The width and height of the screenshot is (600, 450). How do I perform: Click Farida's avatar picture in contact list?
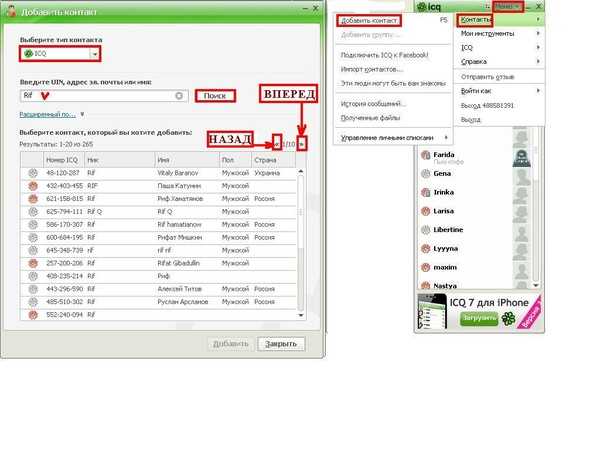[522, 158]
